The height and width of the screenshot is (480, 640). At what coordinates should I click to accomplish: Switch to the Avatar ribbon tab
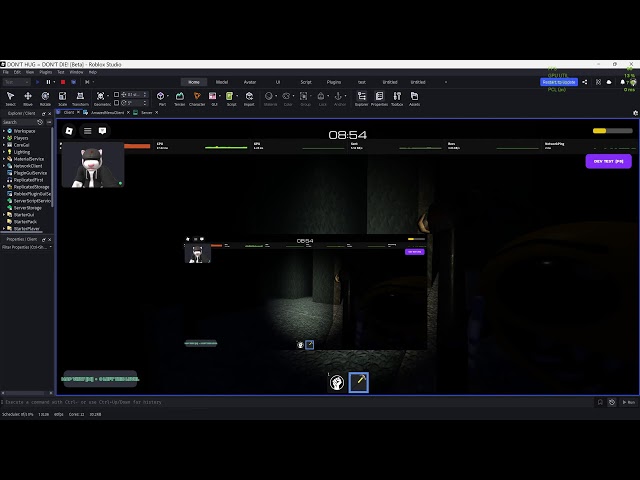pos(250,82)
